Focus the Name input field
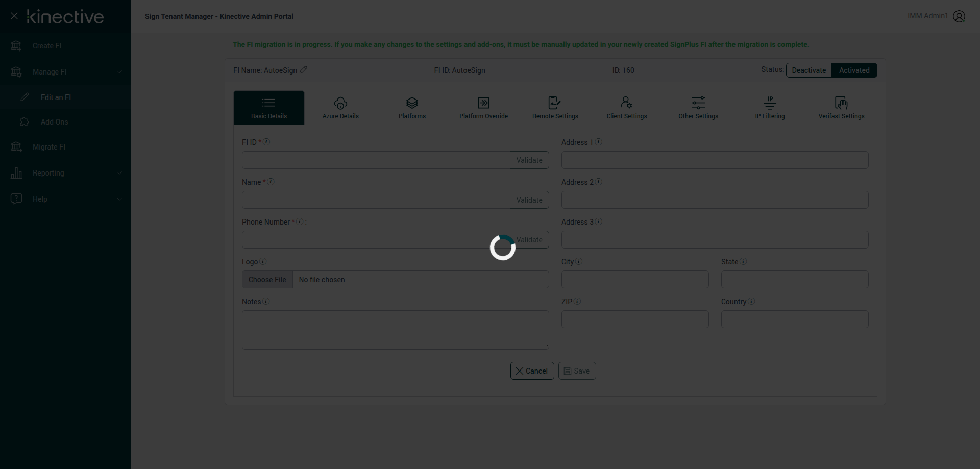 [x=376, y=200]
